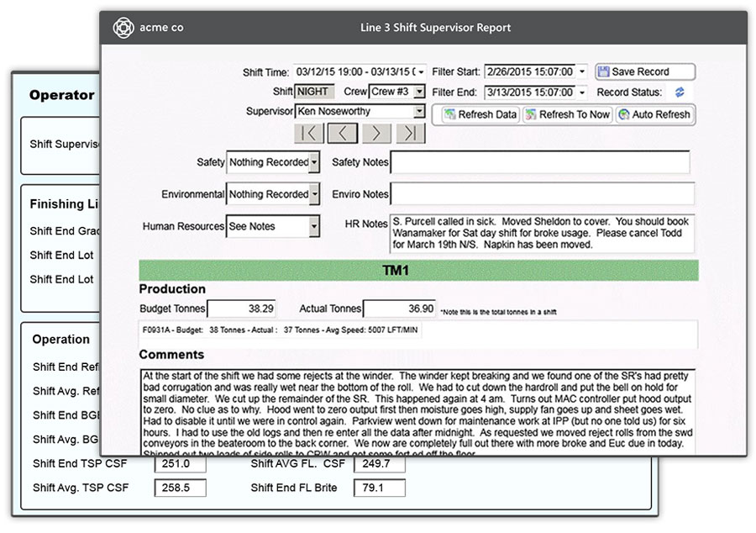The image size is (756, 533).
Task: Click the Comments text area
Action: coord(418,413)
